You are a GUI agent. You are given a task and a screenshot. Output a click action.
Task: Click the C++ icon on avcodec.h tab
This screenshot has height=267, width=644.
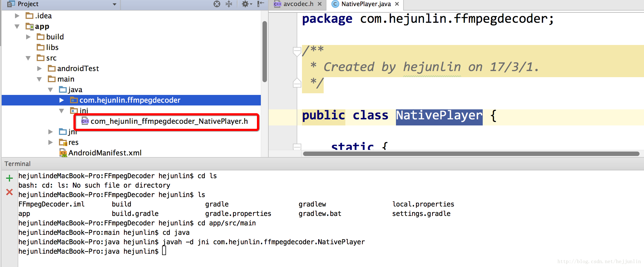pyautogui.click(x=278, y=4)
